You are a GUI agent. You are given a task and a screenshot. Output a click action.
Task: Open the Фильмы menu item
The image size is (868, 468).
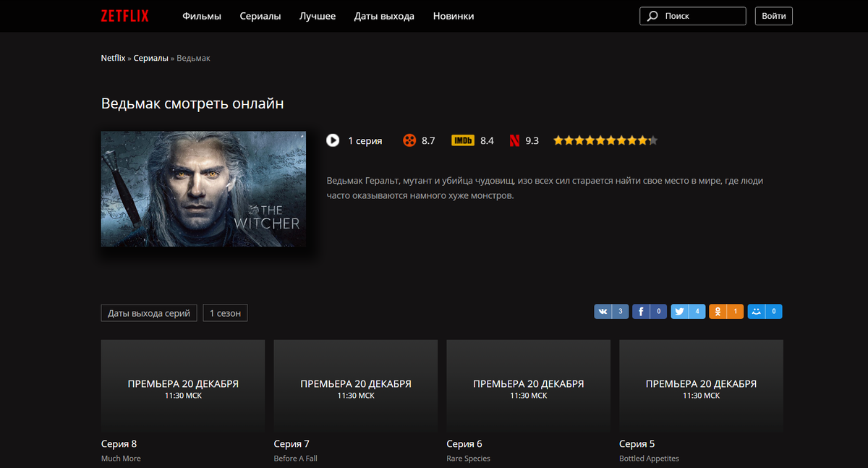(202, 16)
